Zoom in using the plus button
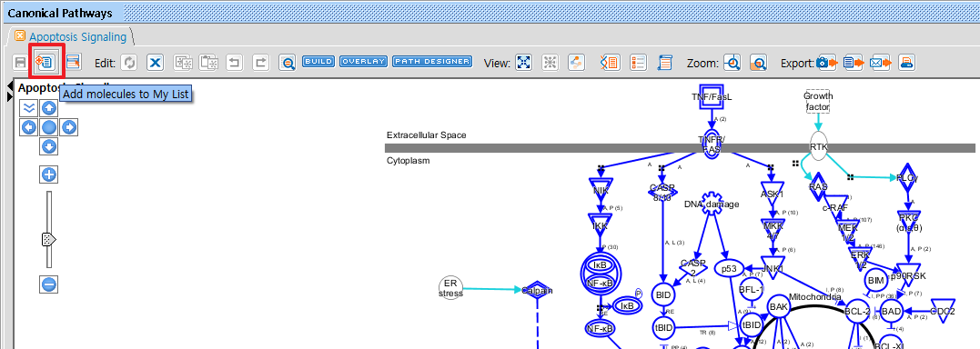 pos(49,174)
